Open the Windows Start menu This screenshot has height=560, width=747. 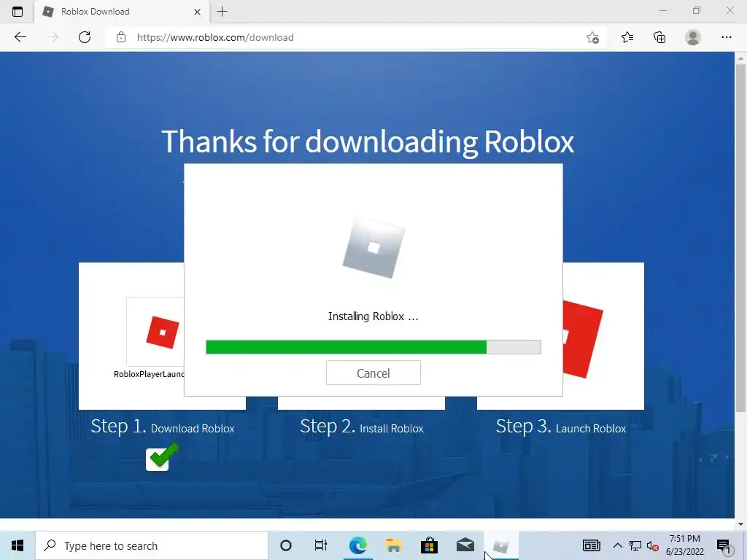click(18, 545)
